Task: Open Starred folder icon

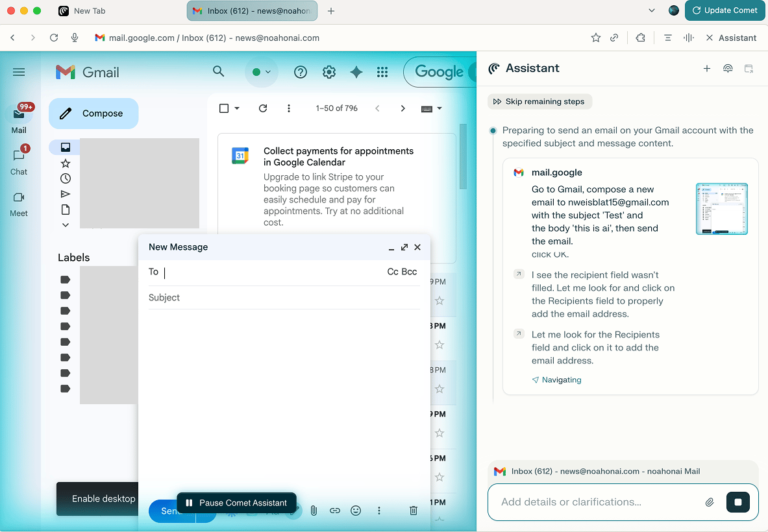Action: tap(65, 163)
